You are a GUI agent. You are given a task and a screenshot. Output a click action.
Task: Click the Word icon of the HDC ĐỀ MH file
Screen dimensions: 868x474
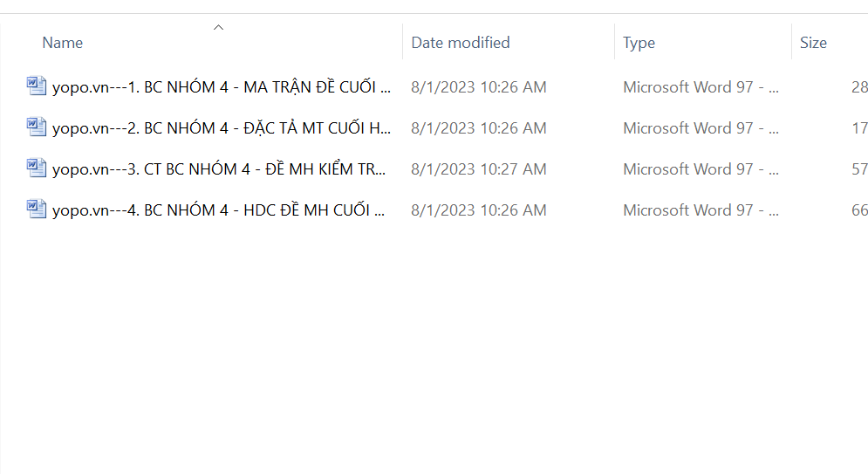36,210
